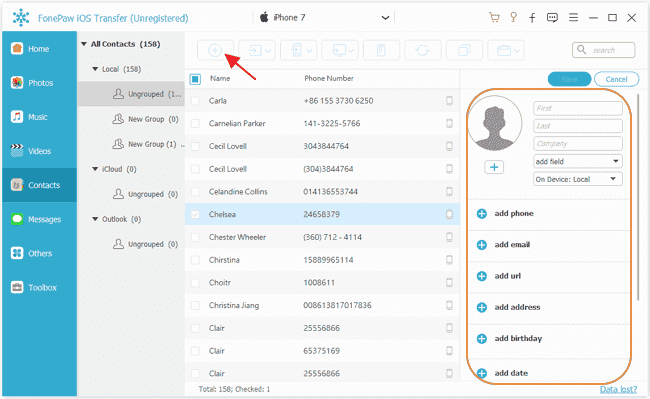The width and height of the screenshot is (650, 399).
Task: Open the shopping cart purchase icon
Action: coord(494,17)
